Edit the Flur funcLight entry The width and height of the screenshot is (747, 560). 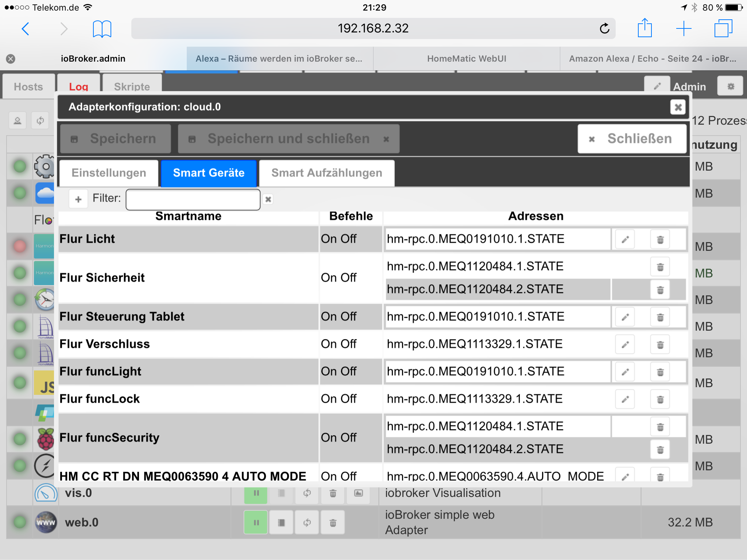625,372
